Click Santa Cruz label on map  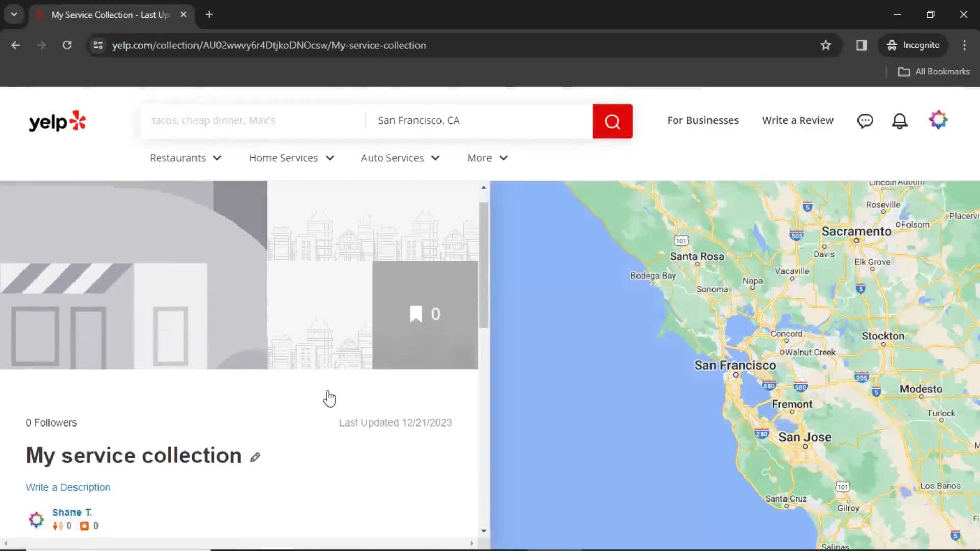[786, 498]
